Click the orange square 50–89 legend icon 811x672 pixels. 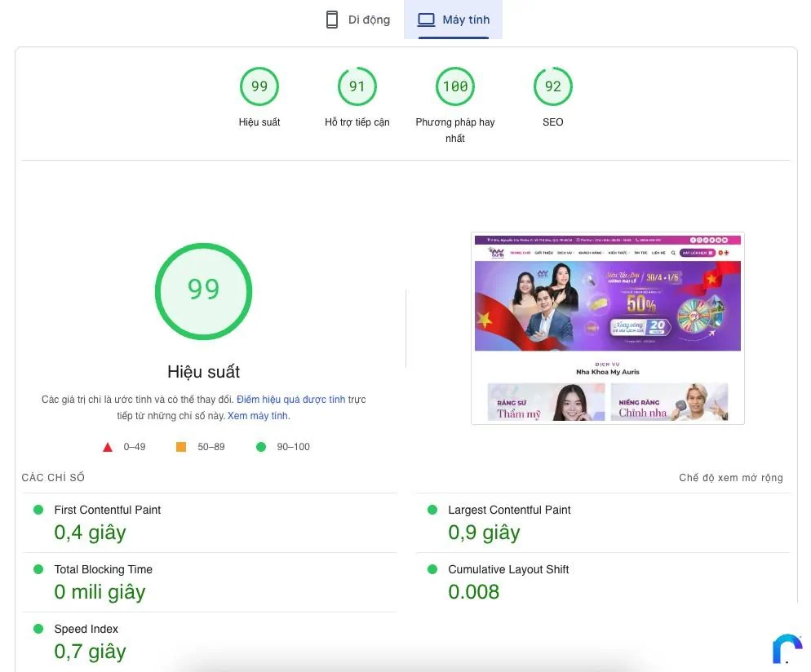(x=181, y=447)
